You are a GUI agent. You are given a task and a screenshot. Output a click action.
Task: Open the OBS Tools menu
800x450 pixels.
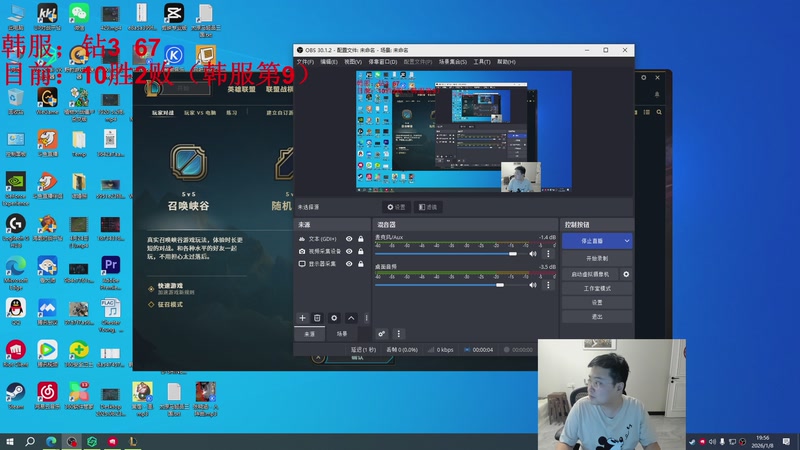(x=482, y=62)
